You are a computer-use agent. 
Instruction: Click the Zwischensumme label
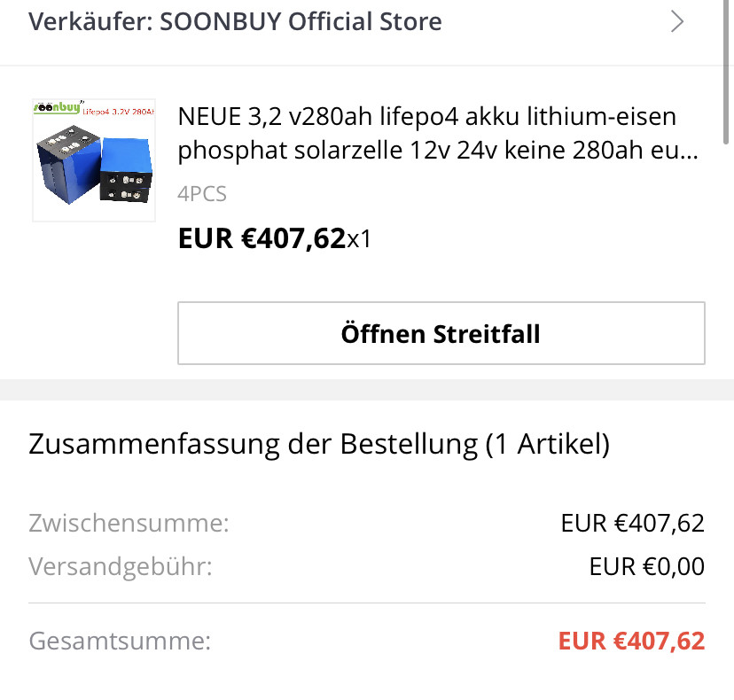pos(129,523)
